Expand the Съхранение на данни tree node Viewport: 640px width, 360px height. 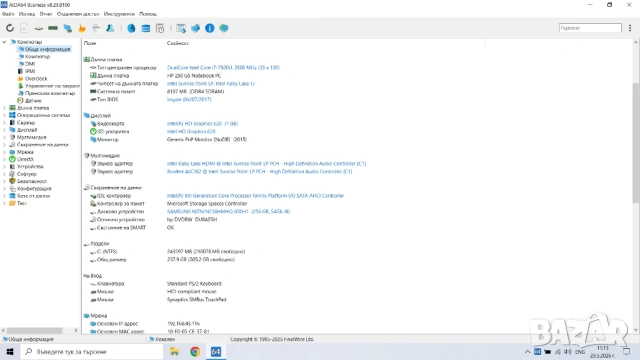coord(4,144)
